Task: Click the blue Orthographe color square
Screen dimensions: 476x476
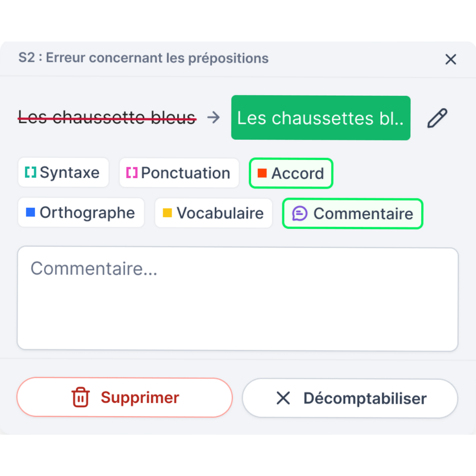Action: coord(30,212)
